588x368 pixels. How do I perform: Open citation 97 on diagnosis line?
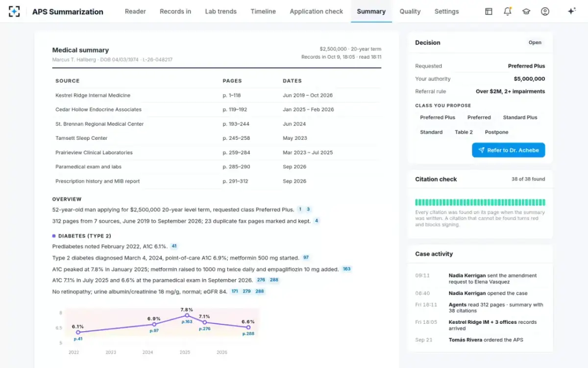tap(306, 258)
